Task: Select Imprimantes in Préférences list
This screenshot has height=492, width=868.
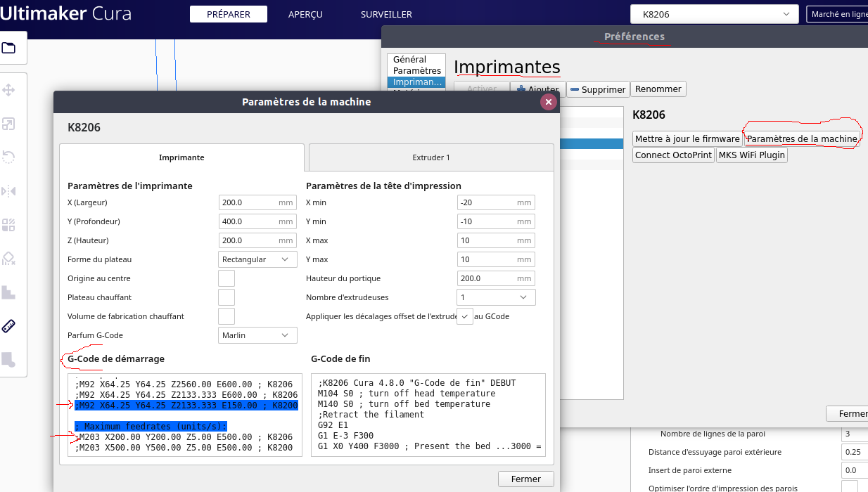Action: click(416, 82)
